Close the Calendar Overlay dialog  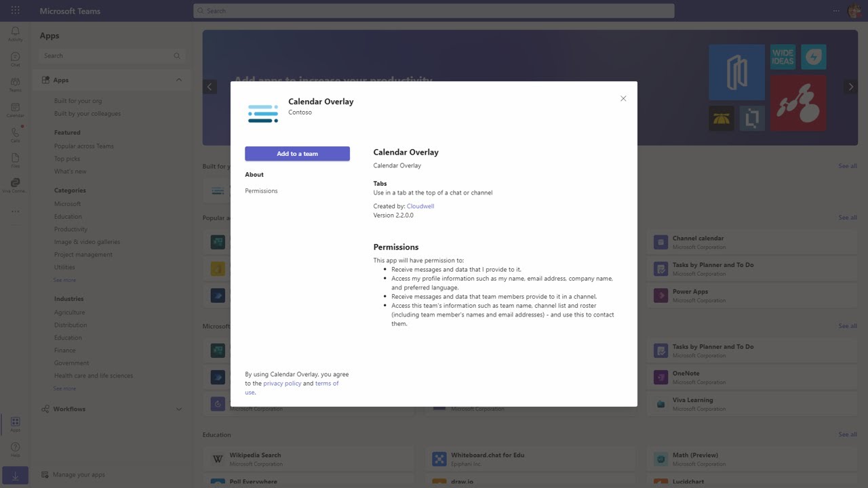point(623,98)
